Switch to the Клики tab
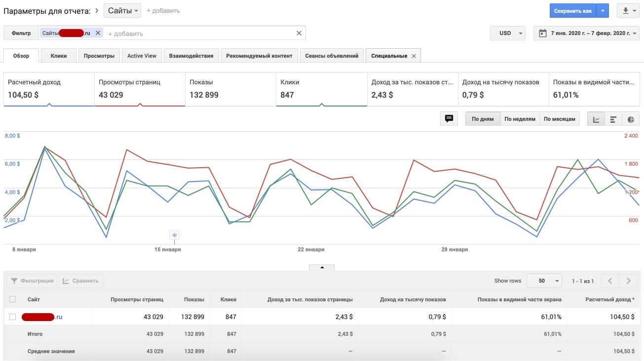The width and height of the screenshot is (644, 361). pos(59,56)
